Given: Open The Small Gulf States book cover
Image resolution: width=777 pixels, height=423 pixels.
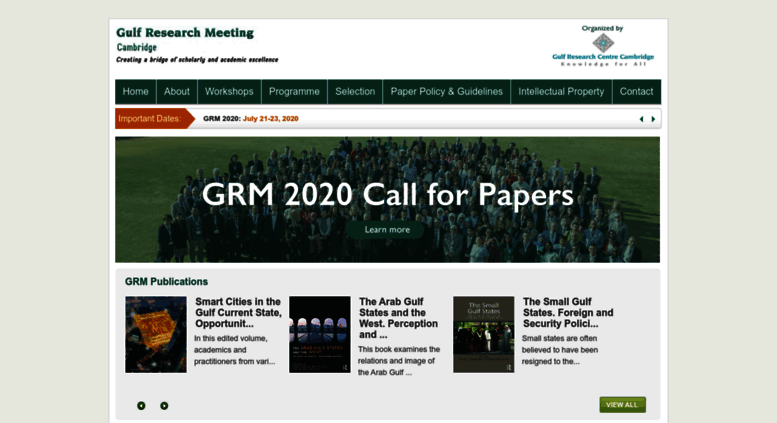Looking at the screenshot, I should pyautogui.click(x=484, y=334).
